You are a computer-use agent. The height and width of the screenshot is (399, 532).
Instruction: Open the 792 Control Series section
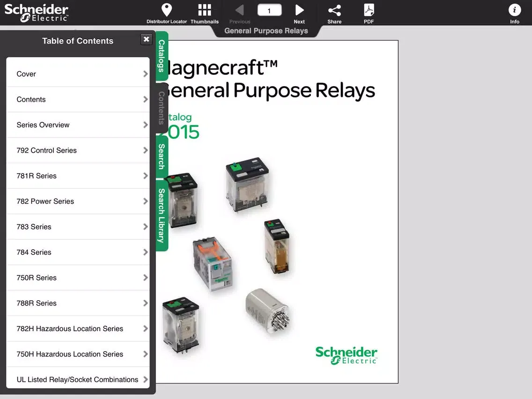[x=78, y=150]
